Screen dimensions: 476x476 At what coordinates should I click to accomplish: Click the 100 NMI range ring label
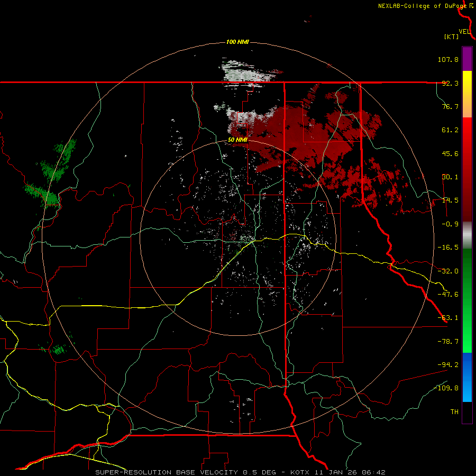(x=237, y=42)
